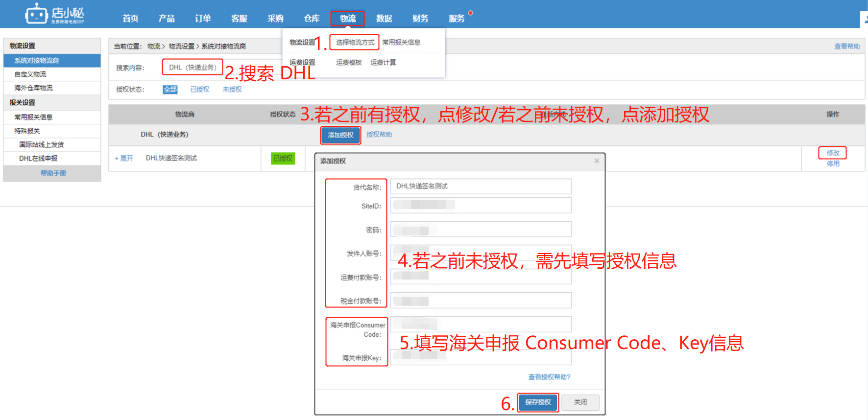Go to the 数据 tab
Viewport: 868px width, 420px height.
384,18
